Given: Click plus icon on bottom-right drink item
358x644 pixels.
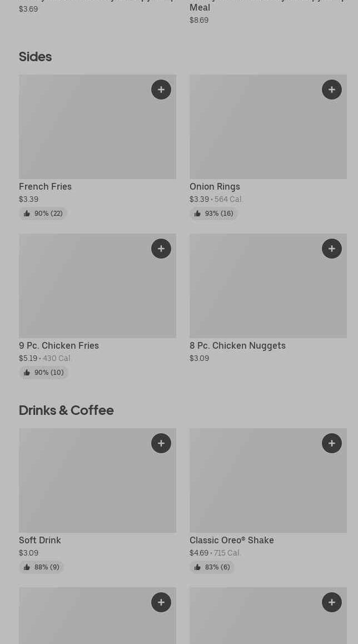Looking at the screenshot, I should click(x=332, y=602).
